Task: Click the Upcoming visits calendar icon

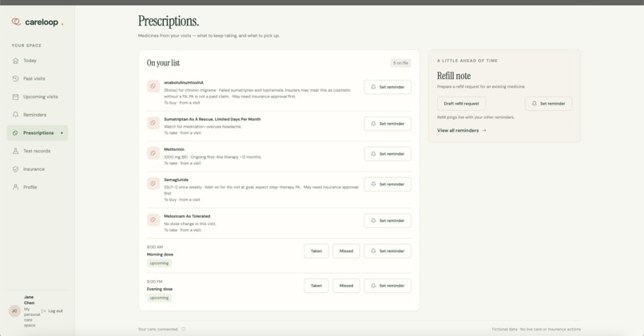Action: (x=16, y=97)
